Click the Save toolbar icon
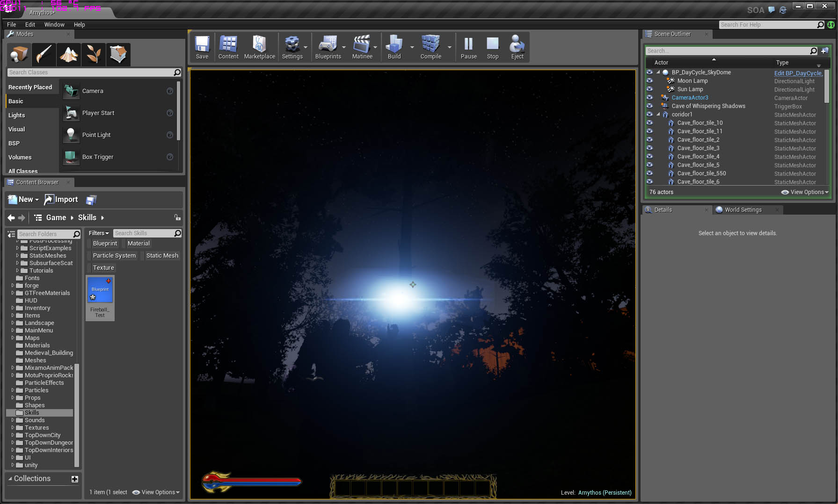Viewport: 838px width, 504px height. tap(202, 47)
